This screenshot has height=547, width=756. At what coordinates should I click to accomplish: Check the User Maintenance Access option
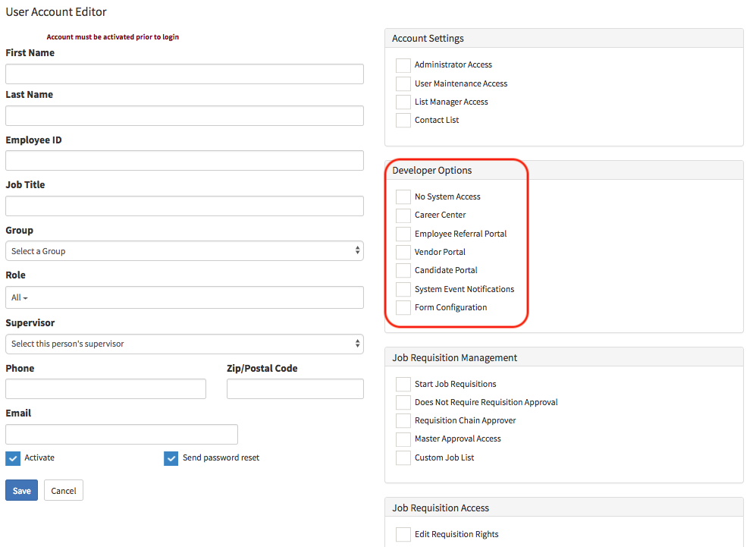[x=403, y=83]
